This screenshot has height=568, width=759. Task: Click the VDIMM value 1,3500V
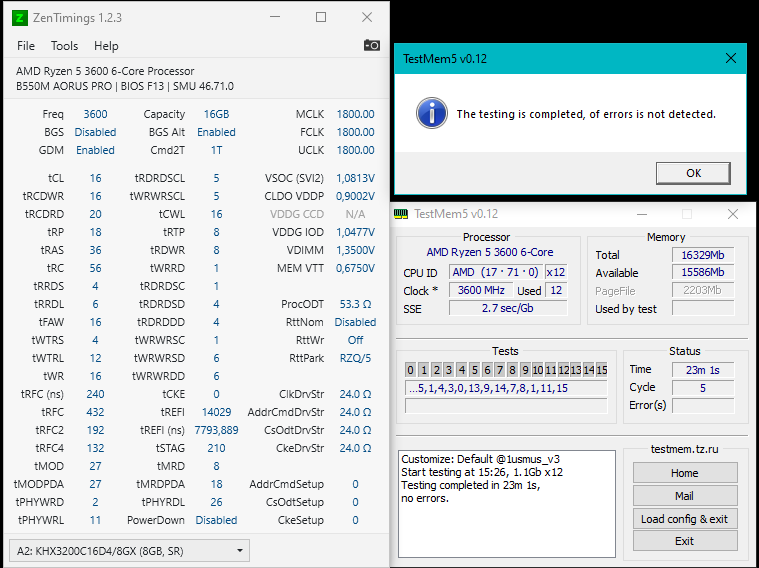point(355,250)
